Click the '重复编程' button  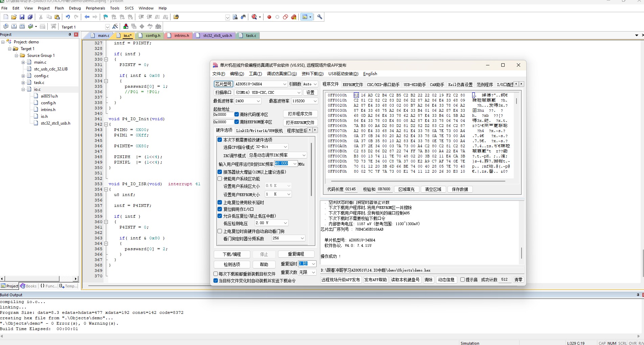296,254
